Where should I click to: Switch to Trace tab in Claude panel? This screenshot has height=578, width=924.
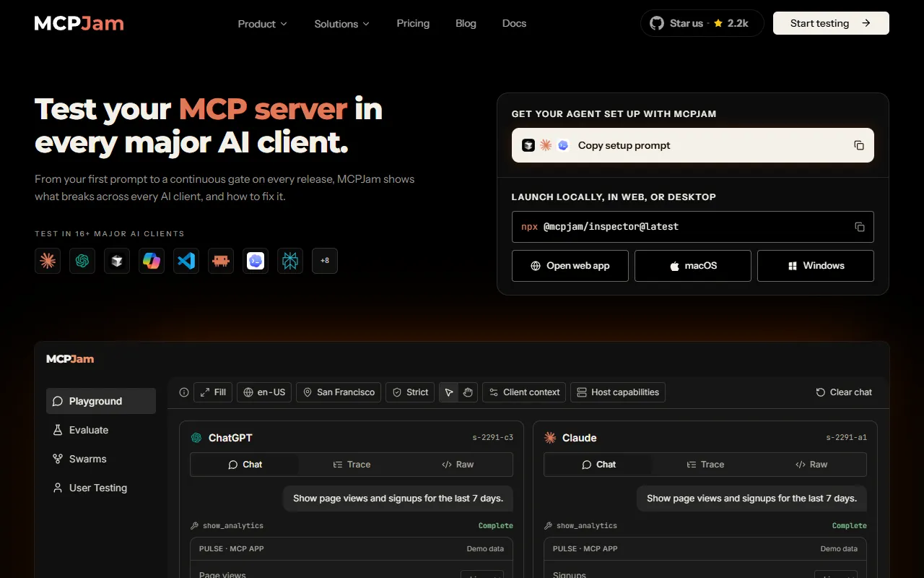point(705,465)
